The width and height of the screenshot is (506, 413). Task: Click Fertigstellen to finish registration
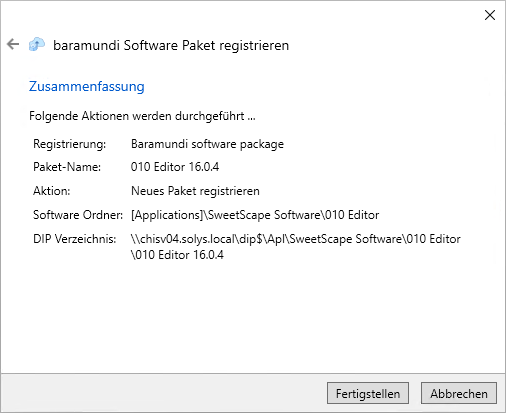click(x=368, y=393)
